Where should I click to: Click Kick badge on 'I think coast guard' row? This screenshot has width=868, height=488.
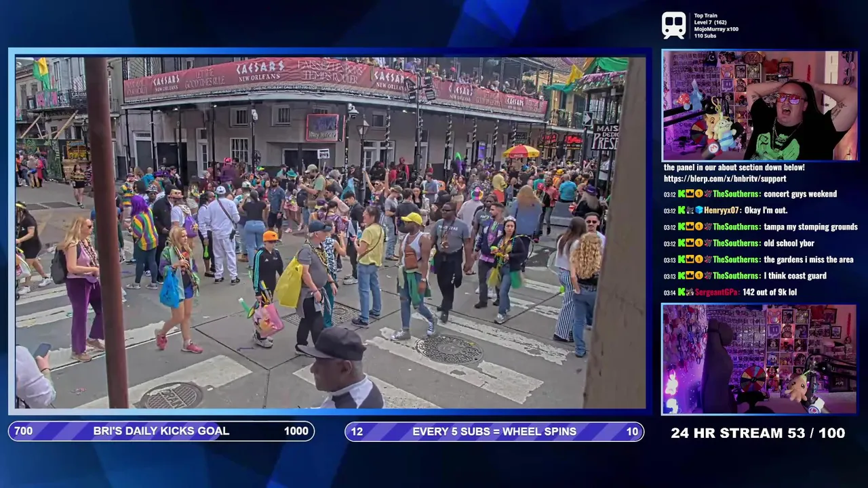[682, 276]
